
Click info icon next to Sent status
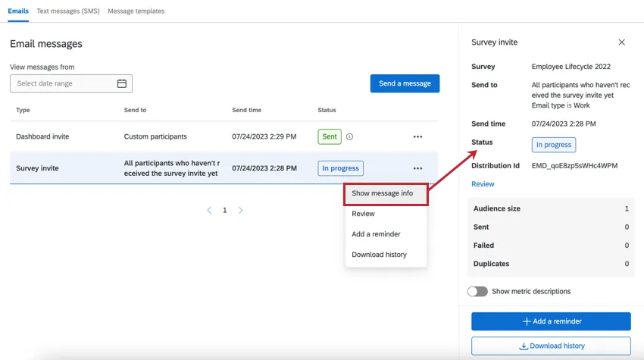tap(349, 137)
